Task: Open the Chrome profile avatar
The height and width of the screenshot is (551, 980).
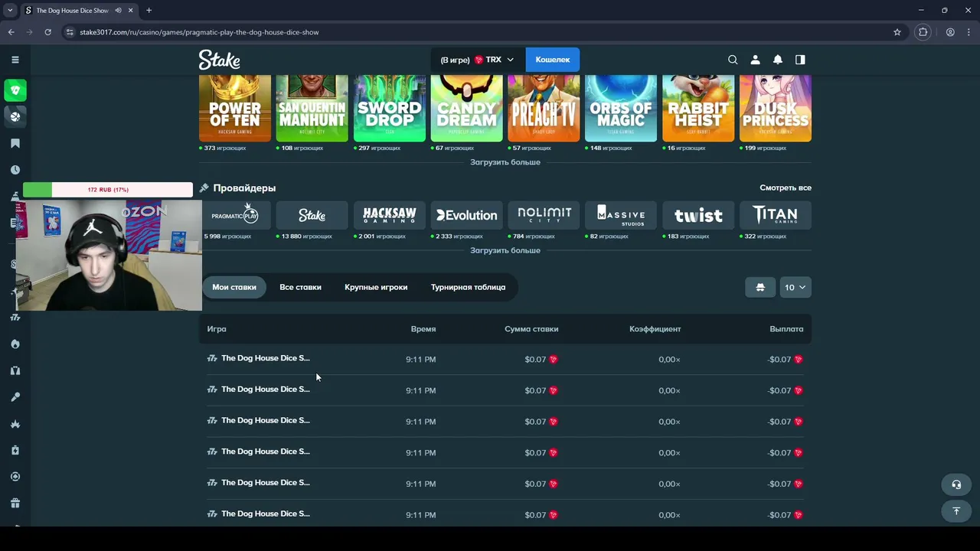Action: tap(950, 32)
